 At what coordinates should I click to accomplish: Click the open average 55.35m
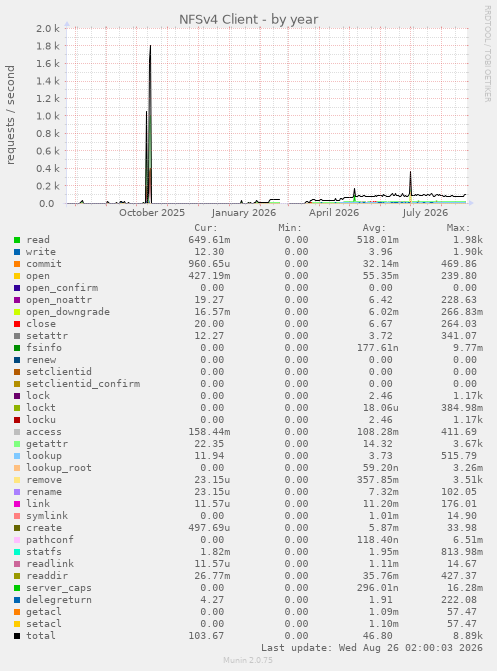point(378,276)
